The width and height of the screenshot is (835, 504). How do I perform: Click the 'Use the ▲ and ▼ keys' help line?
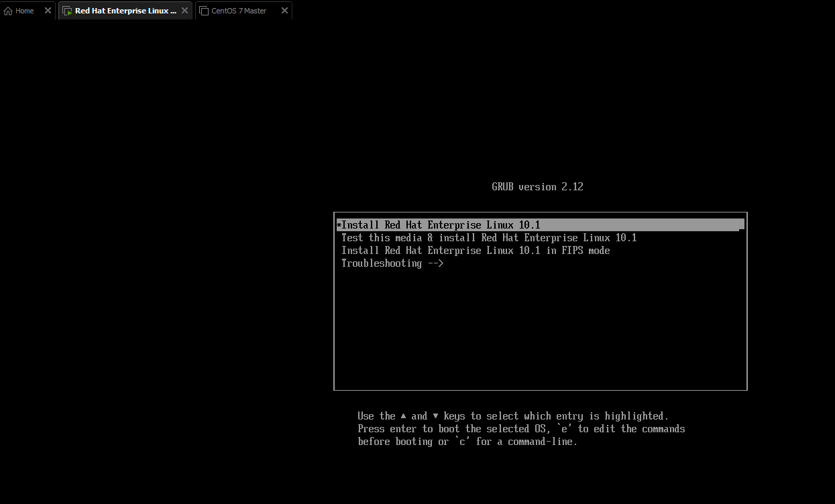[x=513, y=416]
